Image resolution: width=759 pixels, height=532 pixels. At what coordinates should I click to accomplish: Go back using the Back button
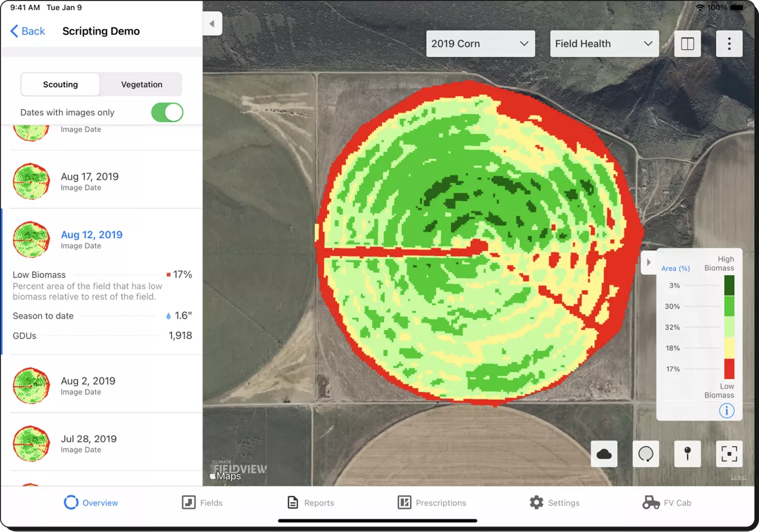(28, 31)
